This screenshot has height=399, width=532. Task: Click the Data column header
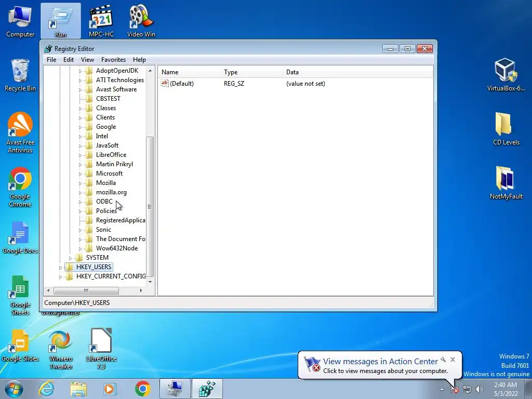point(357,72)
